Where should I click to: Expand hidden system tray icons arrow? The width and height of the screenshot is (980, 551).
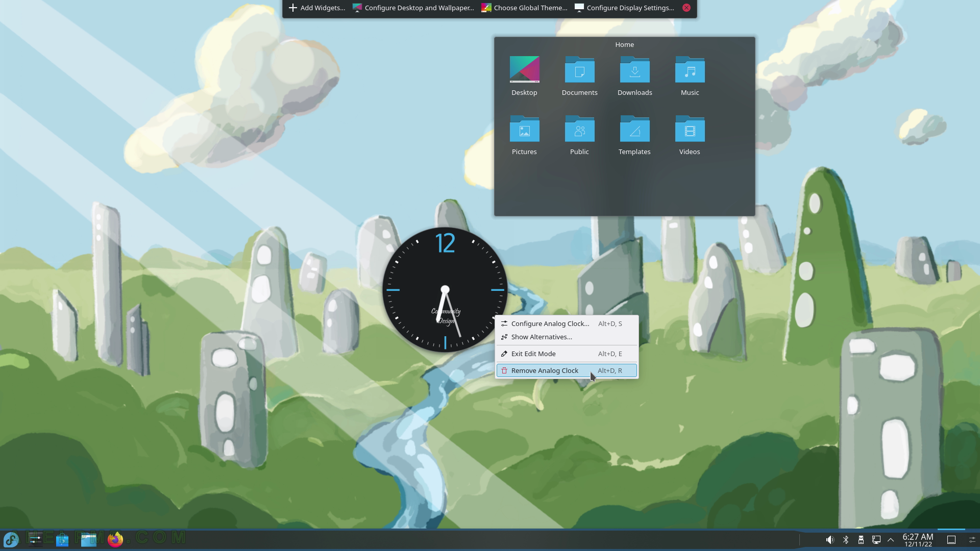891,540
